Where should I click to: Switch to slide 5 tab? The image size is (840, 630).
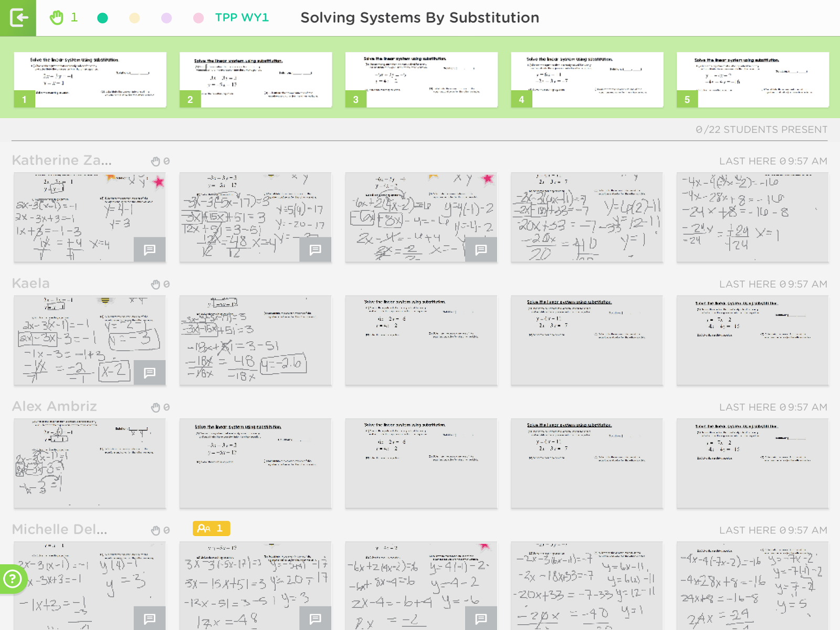point(752,79)
